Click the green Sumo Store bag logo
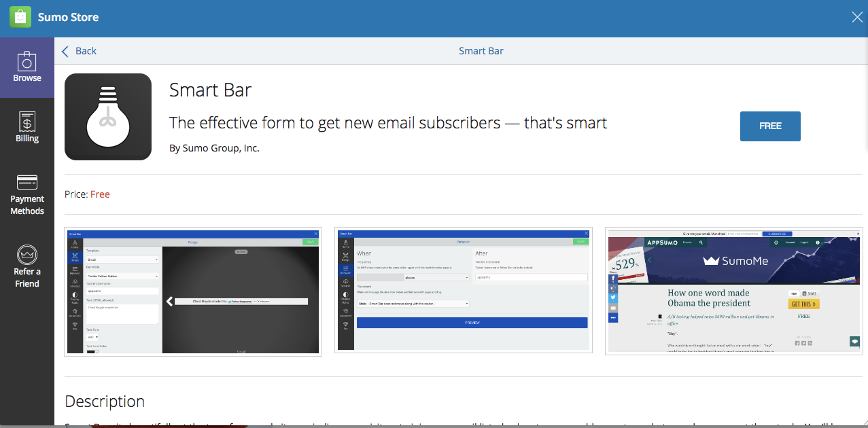 tap(20, 17)
